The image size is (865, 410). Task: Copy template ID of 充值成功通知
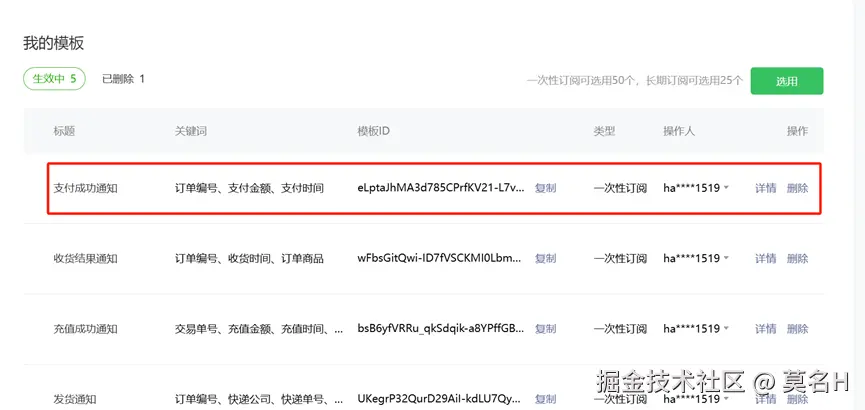pos(546,329)
